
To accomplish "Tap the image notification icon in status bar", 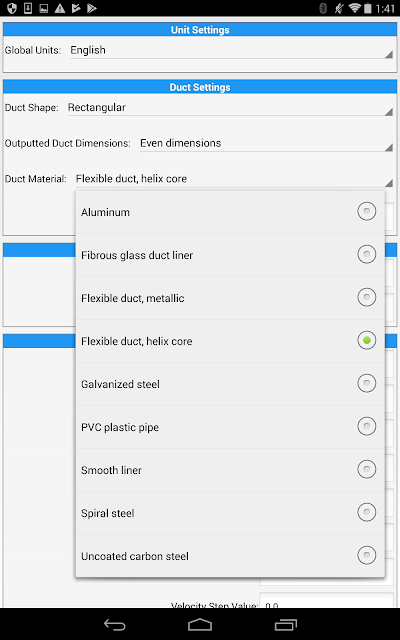I will coord(44,8).
